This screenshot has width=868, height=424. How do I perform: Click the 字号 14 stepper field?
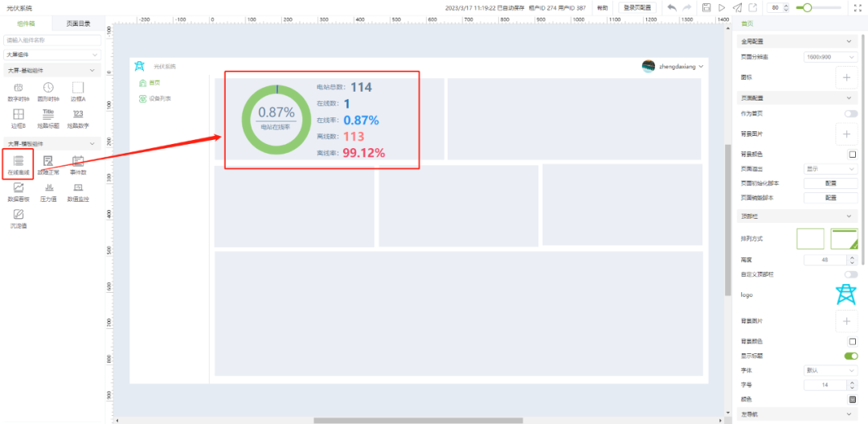click(x=830, y=385)
